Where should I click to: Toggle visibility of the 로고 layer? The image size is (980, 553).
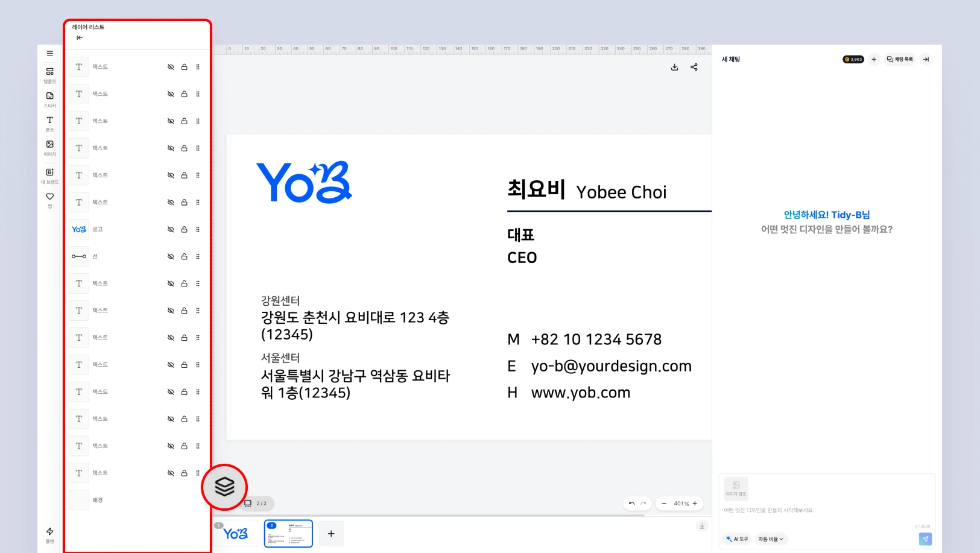point(171,229)
